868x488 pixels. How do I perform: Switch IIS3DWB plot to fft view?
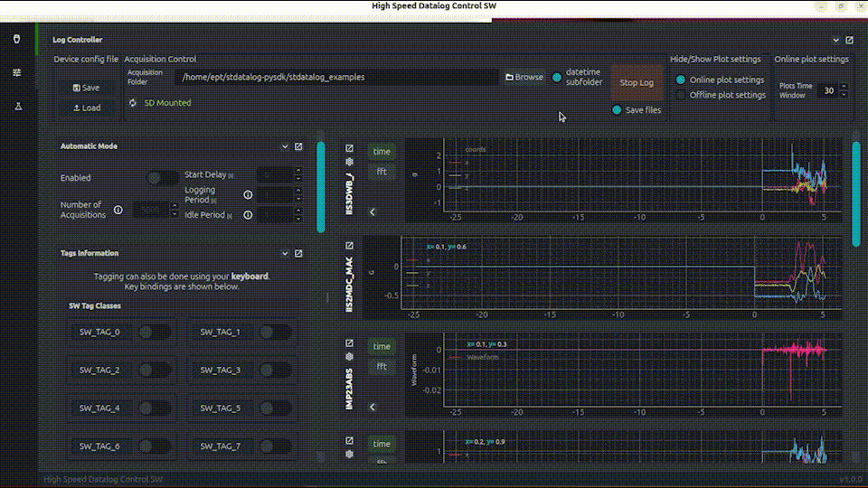[x=382, y=172]
